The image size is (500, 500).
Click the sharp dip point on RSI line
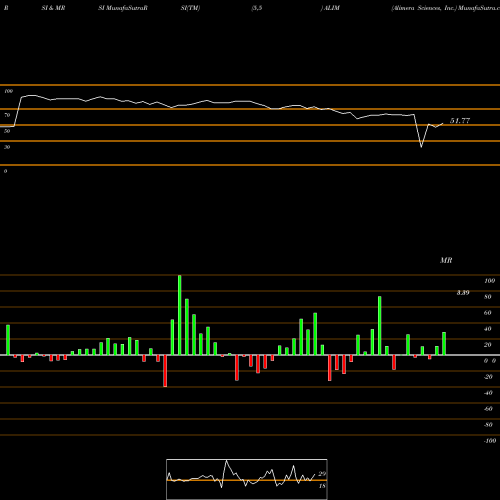(x=421, y=147)
